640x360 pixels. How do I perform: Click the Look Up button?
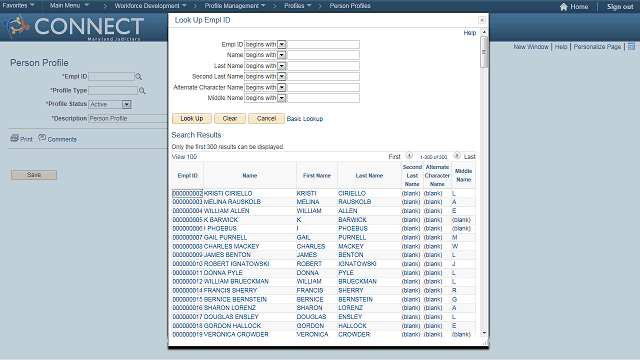pyautogui.click(x=192, y=118)
